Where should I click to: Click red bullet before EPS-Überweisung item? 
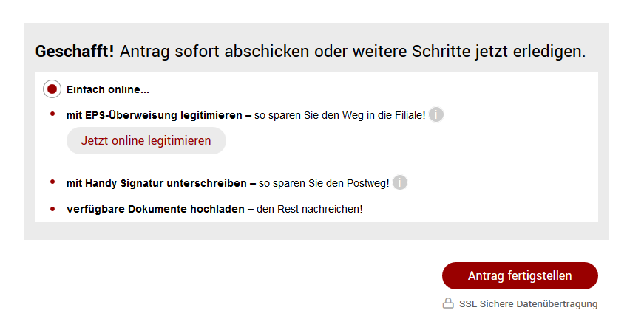coord(52,114)
